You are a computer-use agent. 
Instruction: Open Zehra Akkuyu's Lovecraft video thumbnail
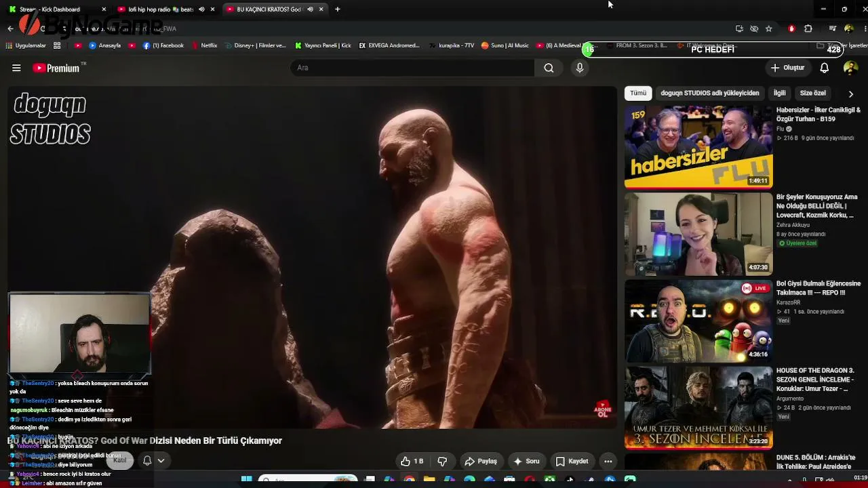click(698, 234)
